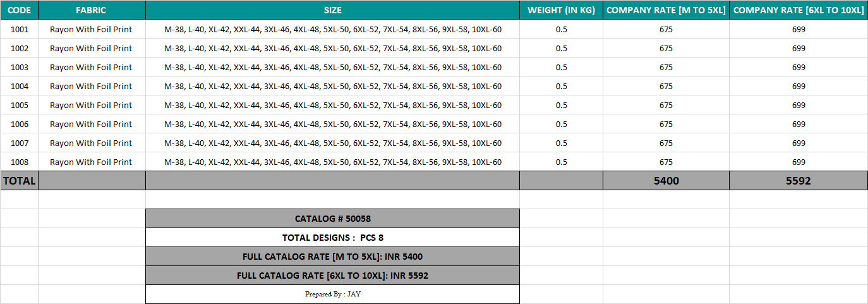Viewport: 868px width, 304px height.
Task: Select the COMPANY RATE [6XL TO 10XL] header
Action: tap(799, 10)
